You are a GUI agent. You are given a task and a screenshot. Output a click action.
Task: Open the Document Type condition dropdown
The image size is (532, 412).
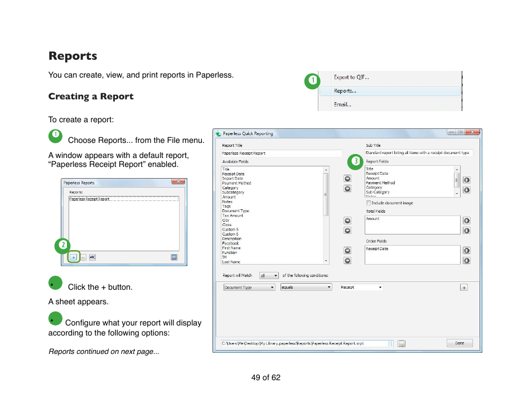(249, 288)
